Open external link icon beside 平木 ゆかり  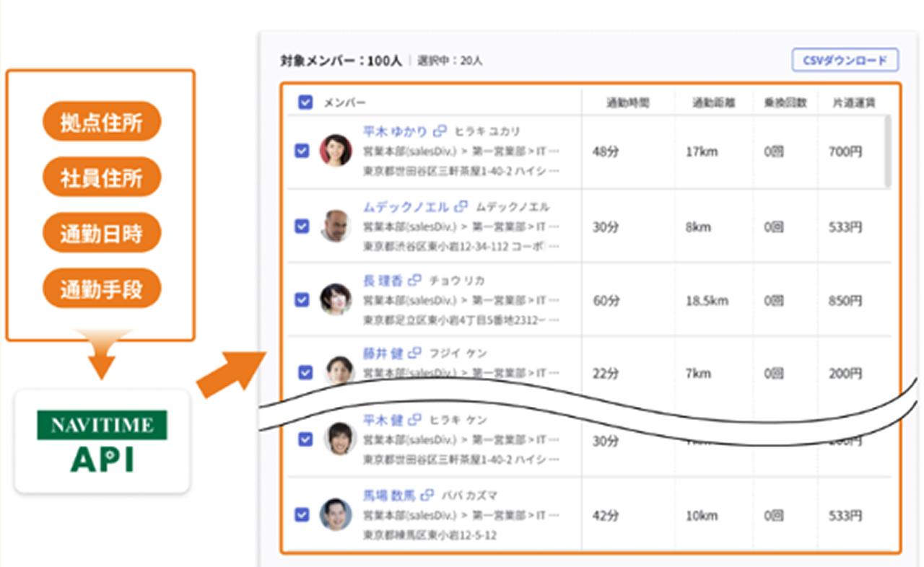(x=440, y=131)
